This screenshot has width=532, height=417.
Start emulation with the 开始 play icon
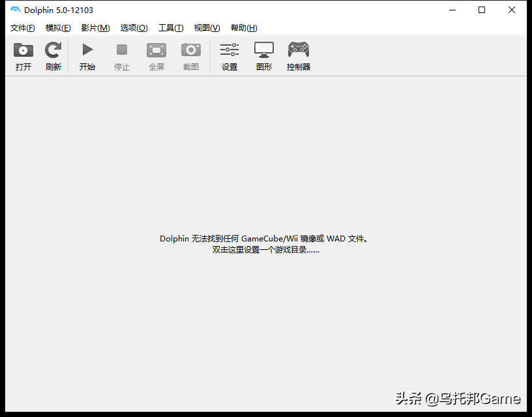tap(87, 50)
